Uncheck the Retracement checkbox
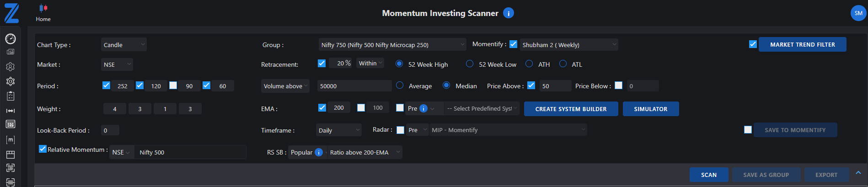The width and height of the screenshot is (868, 187). pos(321,63)
